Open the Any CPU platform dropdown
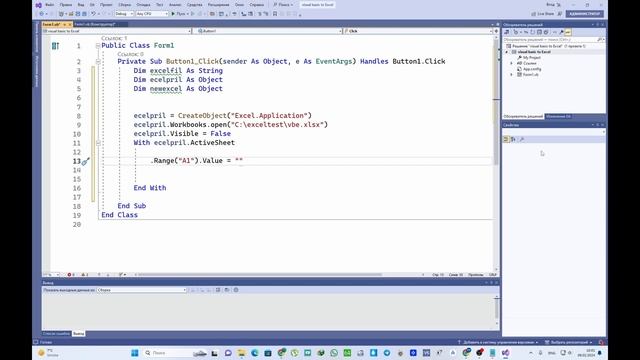This screenshot has width=640, height=360. point(152,14)
